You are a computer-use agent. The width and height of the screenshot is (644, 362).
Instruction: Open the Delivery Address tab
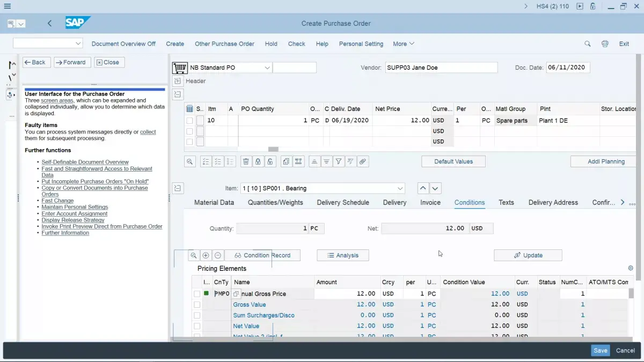(x=553, y=203)
